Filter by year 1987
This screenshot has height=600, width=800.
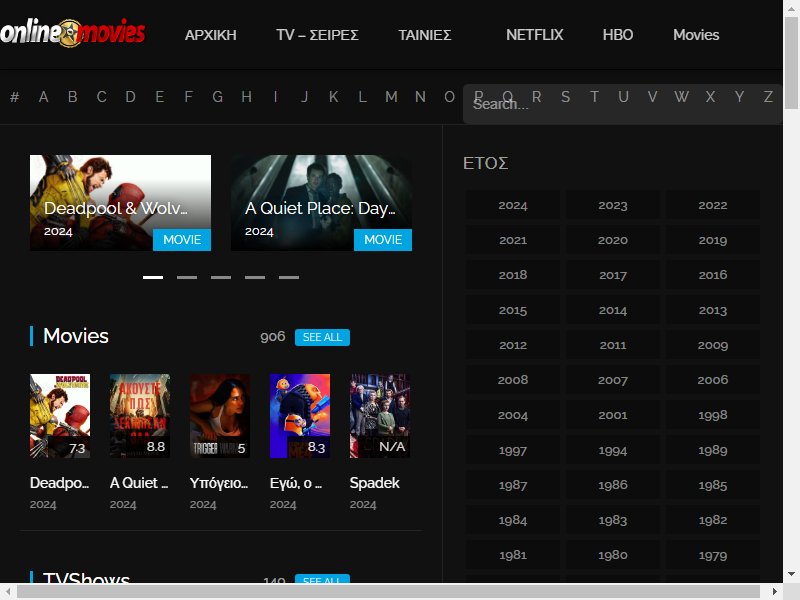pyautogui.click(x=513, y=485)
